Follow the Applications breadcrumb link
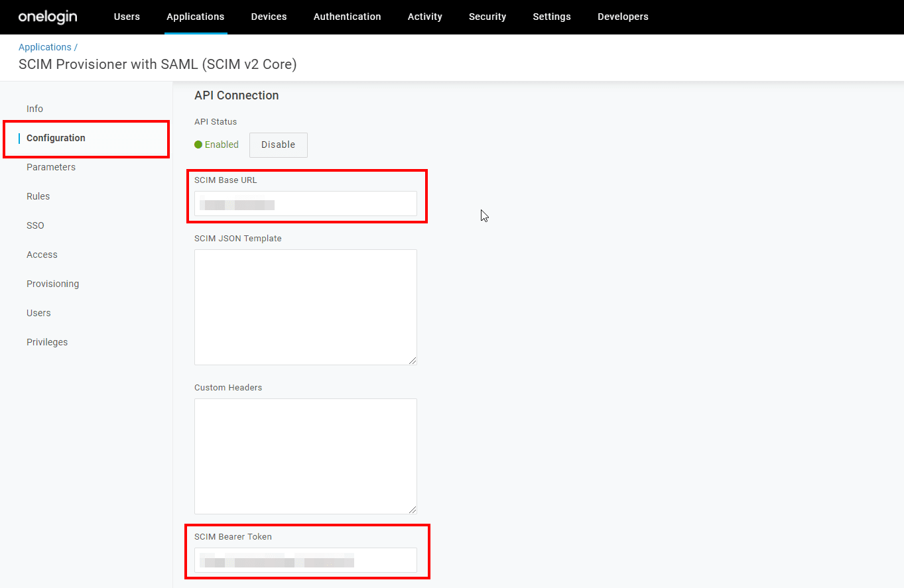Viewport: 904px width, 588px height. (x=45, y=47)
